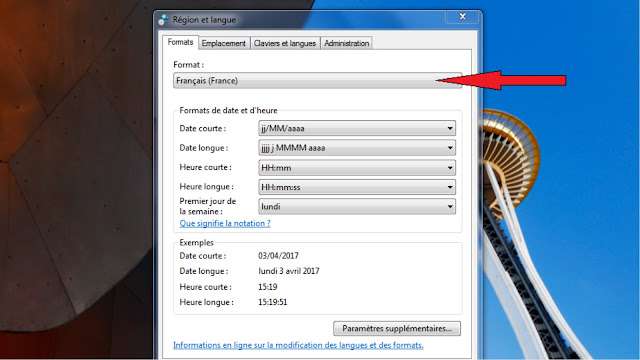Screen dimensions: 640x360
Task: Go to the Administration tab
Action: [x=347, y=43]
